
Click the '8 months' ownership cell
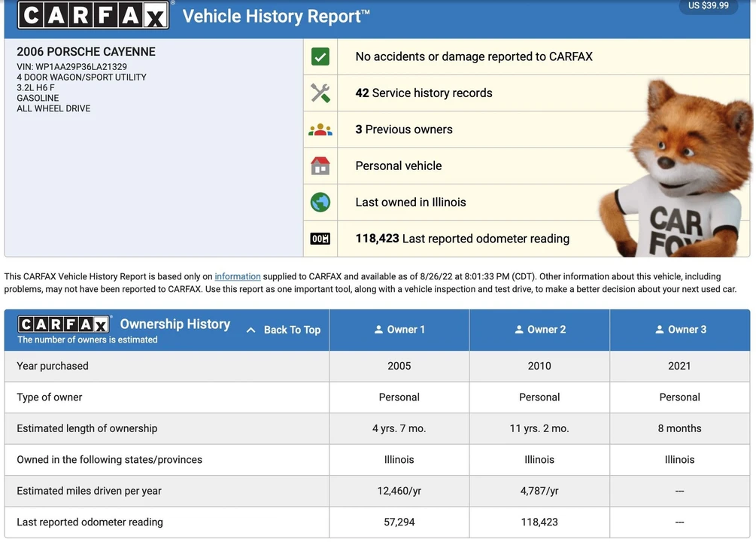pos(680,428)
